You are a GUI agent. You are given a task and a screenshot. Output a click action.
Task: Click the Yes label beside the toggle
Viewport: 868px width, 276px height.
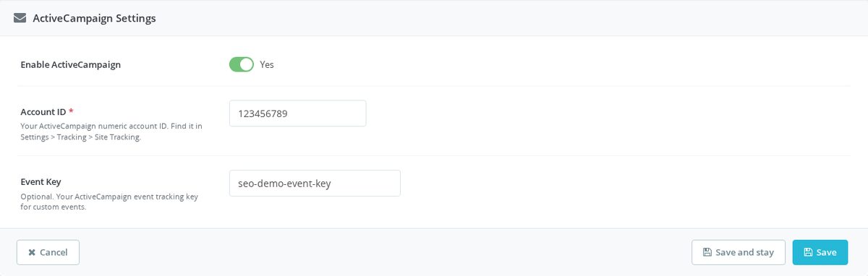tap(267, 64)
